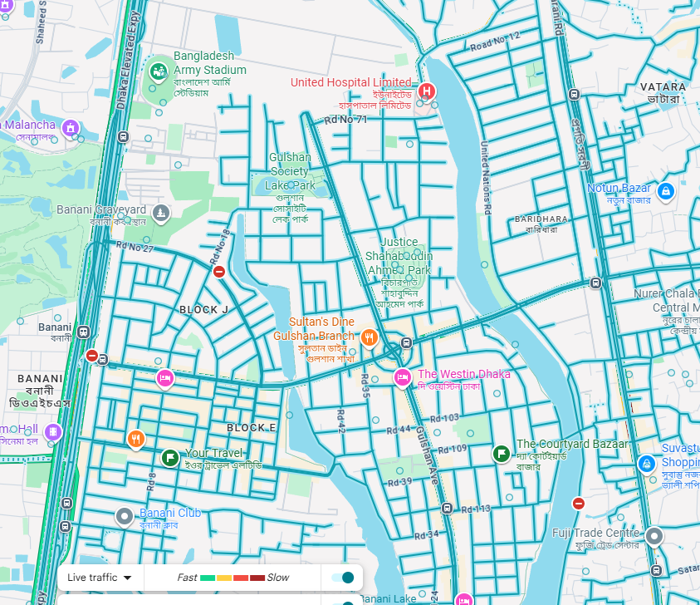Screen dimensions: 700x605
Task: Select the Rd 109 street label
Action: (x=453, y=449)
